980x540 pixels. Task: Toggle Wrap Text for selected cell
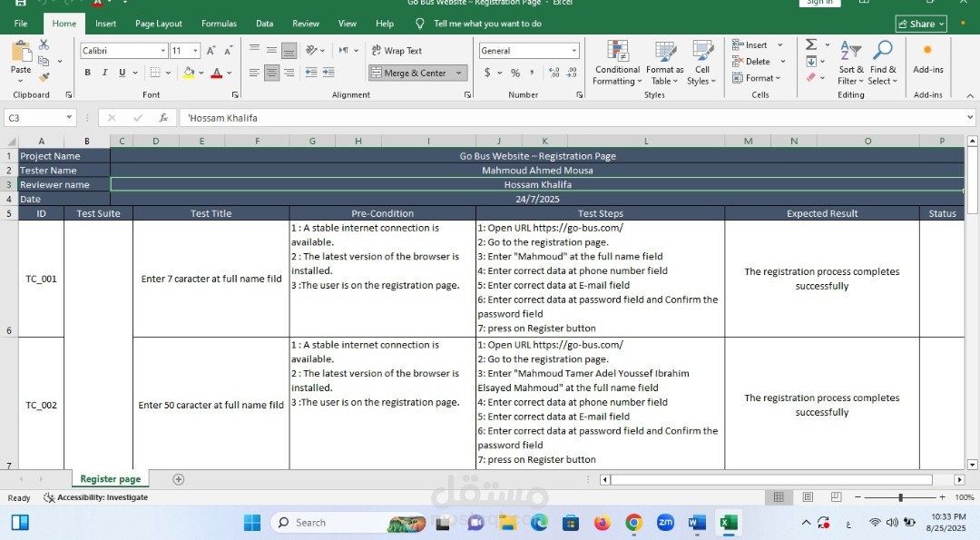point(396,51)
